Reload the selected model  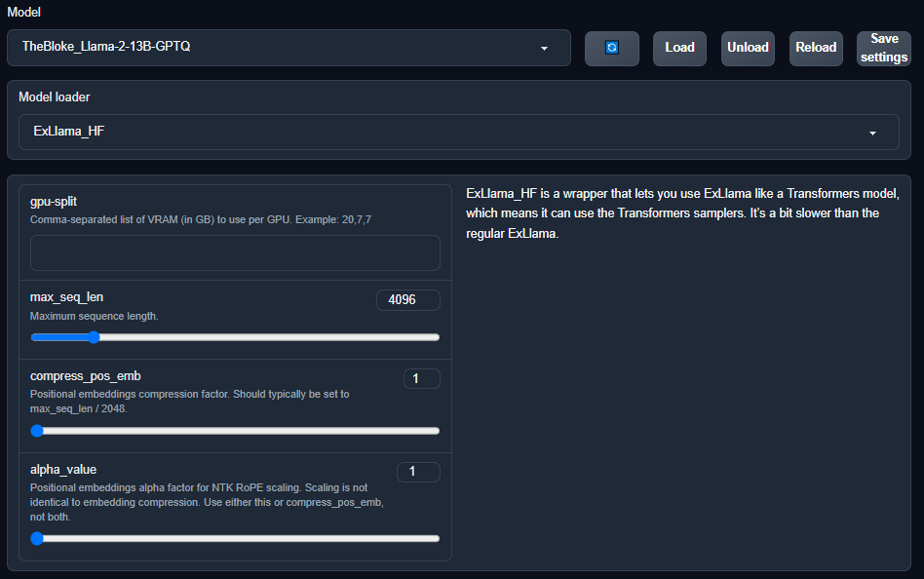[x=815, y=48]
